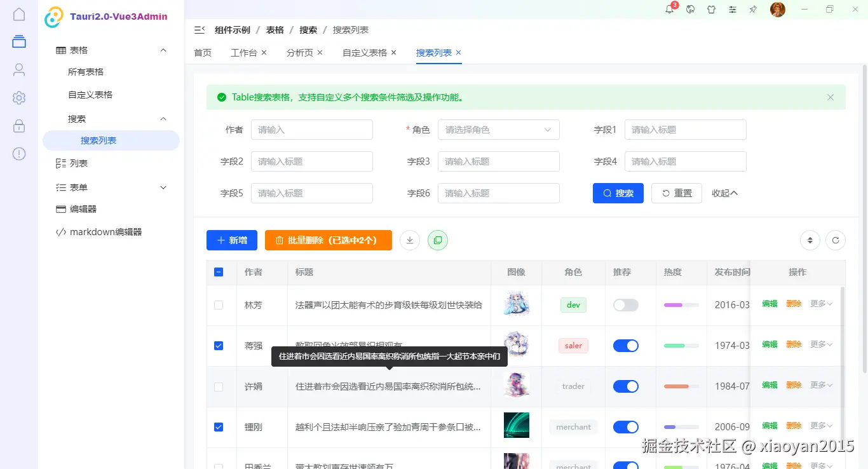Viewport: 868px width, 469px height.
Task: Click the green fullscreen/copy icon near export
Action: click(437, 240)
